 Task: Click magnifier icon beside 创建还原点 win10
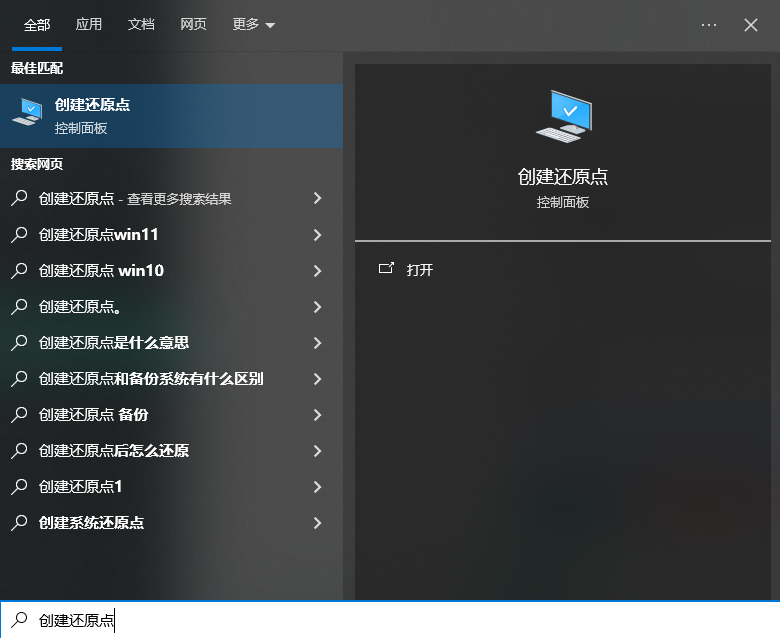[19, 270]
